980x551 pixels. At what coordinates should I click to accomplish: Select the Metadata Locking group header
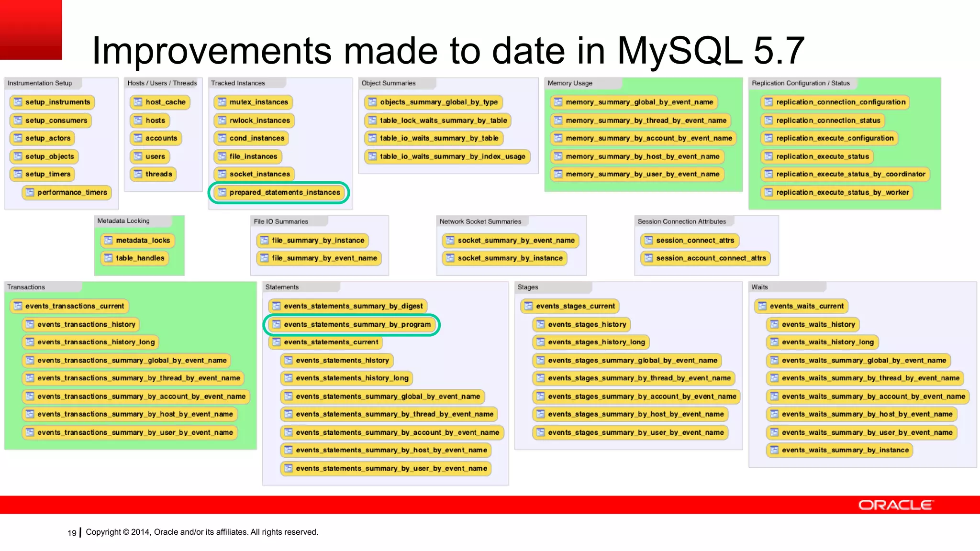click(x=123, y=221)
